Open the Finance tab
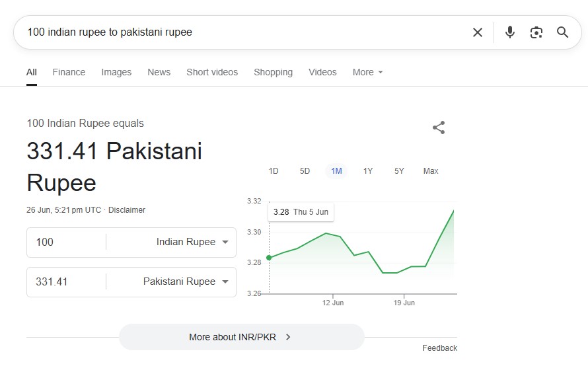 click(69, 72)
